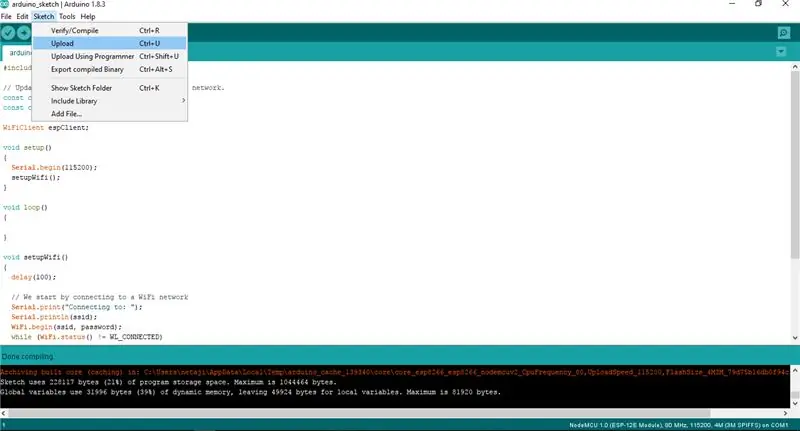Choose Show Sketch Folder
Screen dimensions: 800x431
[x=109, y=88]
